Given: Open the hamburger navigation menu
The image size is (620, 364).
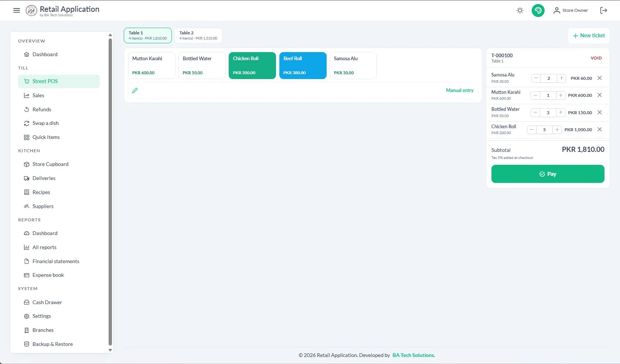Looking at the screenshot, I should (x=16, y=10).
